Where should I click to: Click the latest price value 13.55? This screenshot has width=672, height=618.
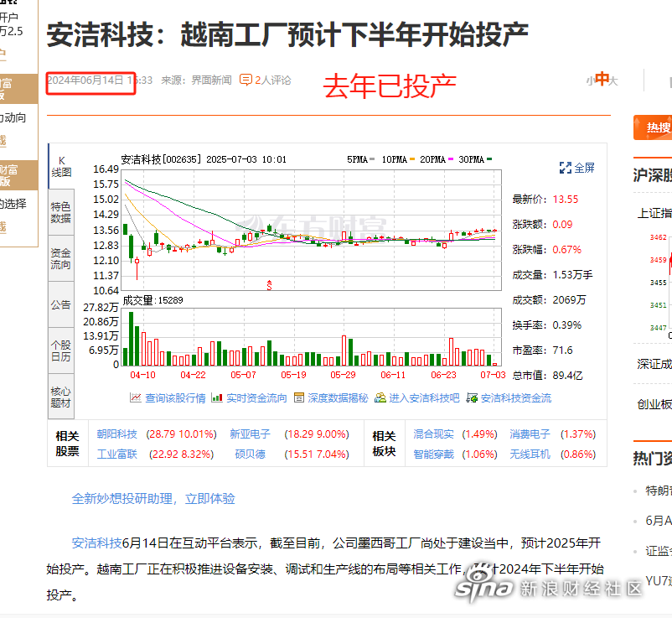[566, 200]
